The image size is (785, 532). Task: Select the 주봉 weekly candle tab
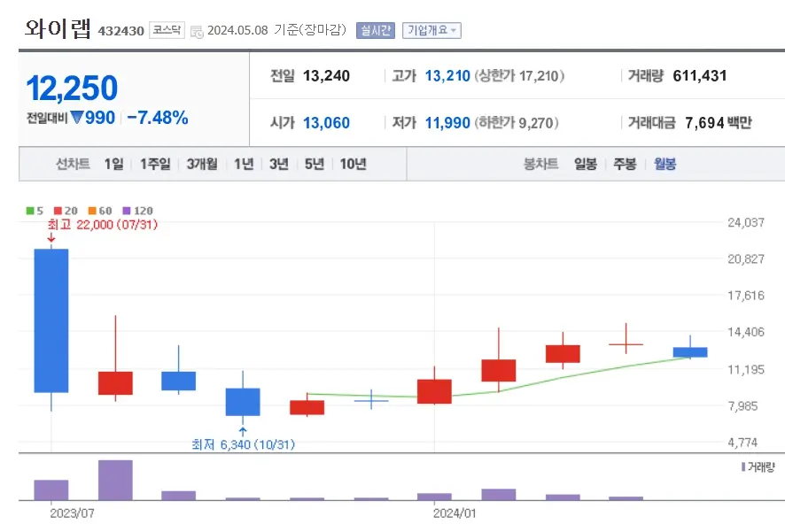click(x=626, y=164)
